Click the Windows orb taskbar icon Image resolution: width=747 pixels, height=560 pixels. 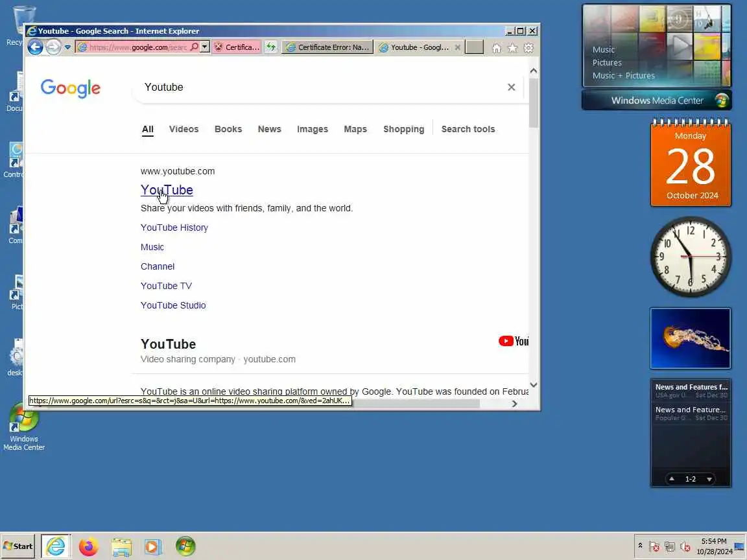point(185,546)
